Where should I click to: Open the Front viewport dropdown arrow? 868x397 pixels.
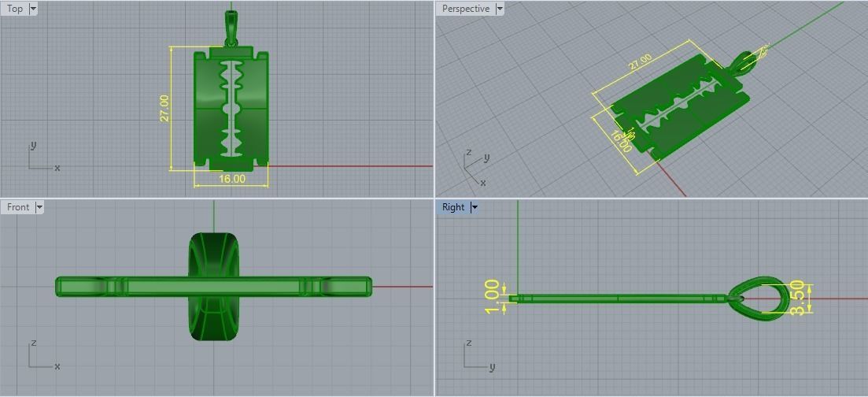39,207
